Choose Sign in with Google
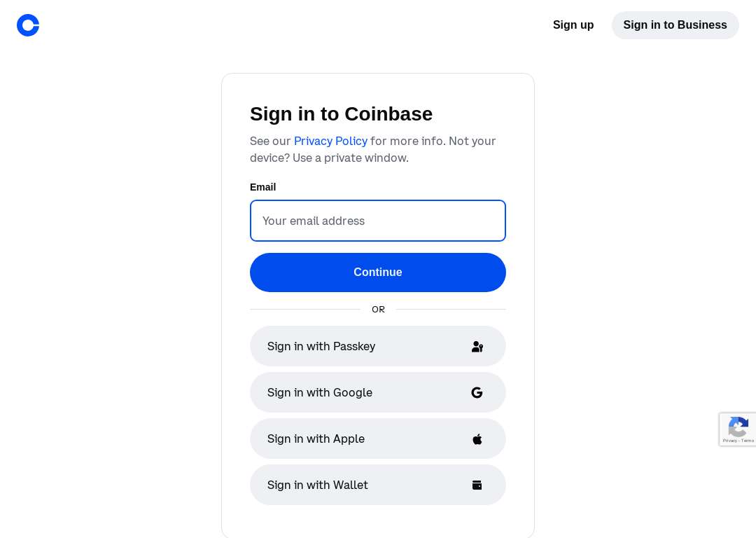 (x=378, y=393)
